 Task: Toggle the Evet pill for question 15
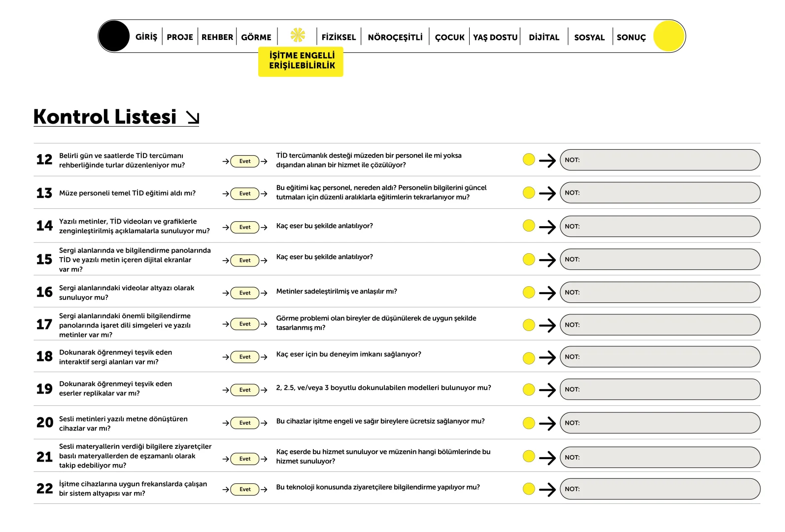(245, 260)
